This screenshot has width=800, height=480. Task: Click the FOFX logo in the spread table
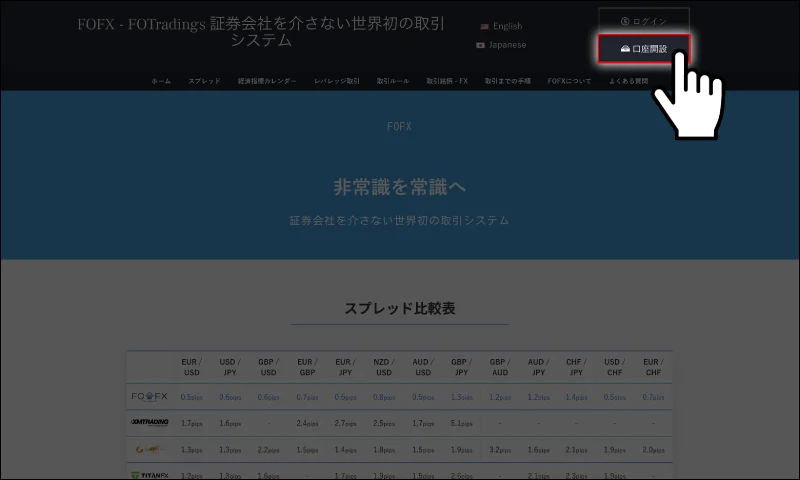150,397
